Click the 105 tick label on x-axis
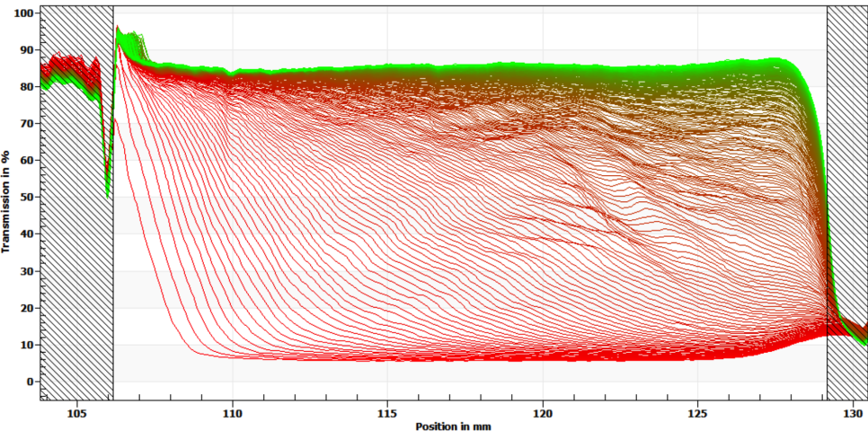This screenshot has height=440, width=868. [77, 414]
